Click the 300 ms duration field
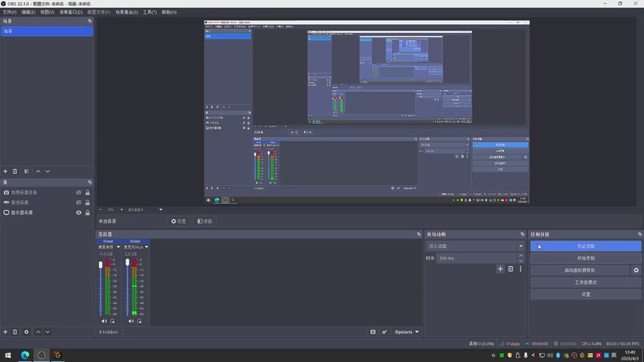The image size is (644, 362). point(477,258)
